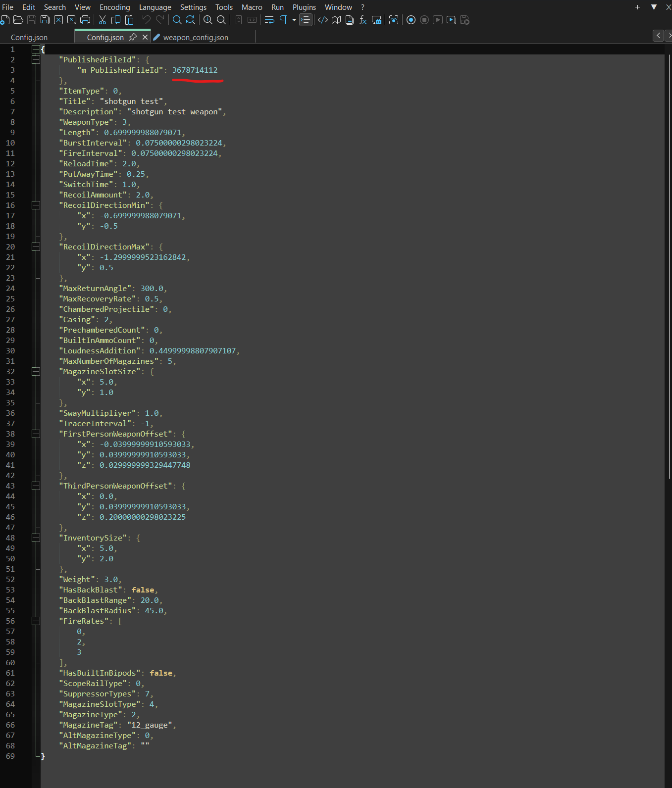Click the Zoom Out icon
Viewport: 672px width, 788px height.
(221, 20)
